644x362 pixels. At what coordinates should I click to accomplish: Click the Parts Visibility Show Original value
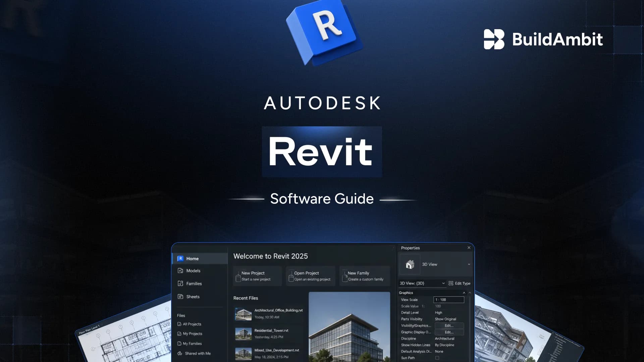(445, 319)
